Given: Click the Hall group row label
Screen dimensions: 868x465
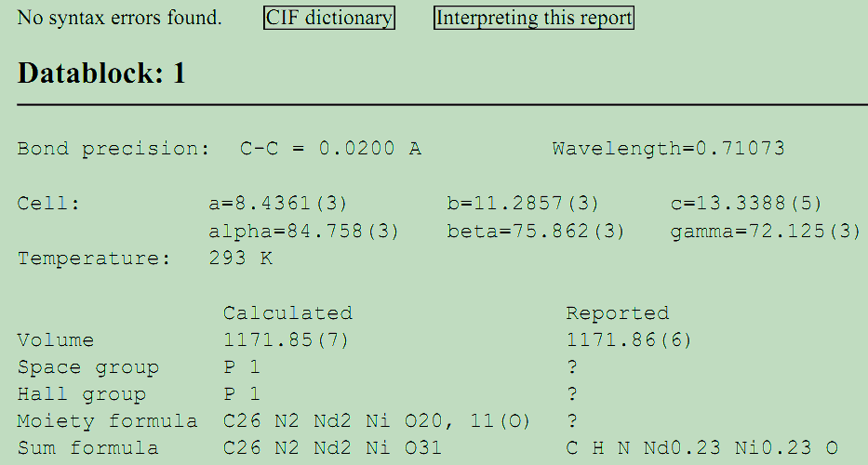Looking at the screenshot, I should pyautogui.click(x=81, y=394).
